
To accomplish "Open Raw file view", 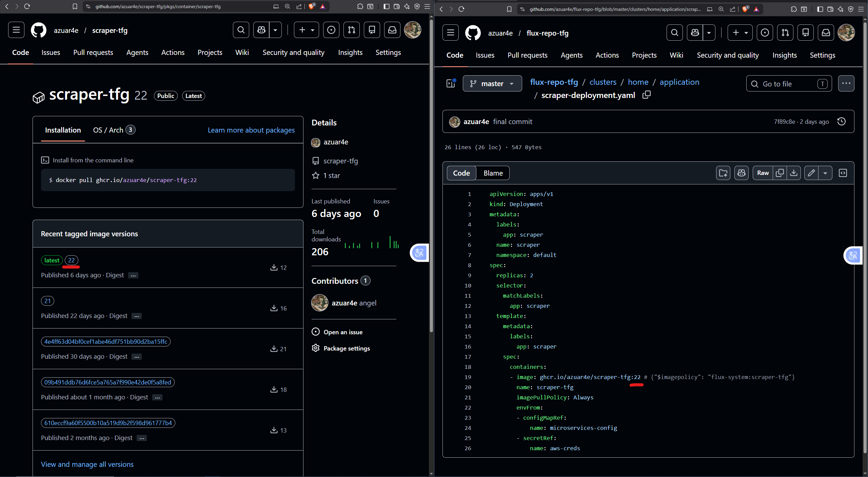I will pyautogui.click(x=763, y=173).
